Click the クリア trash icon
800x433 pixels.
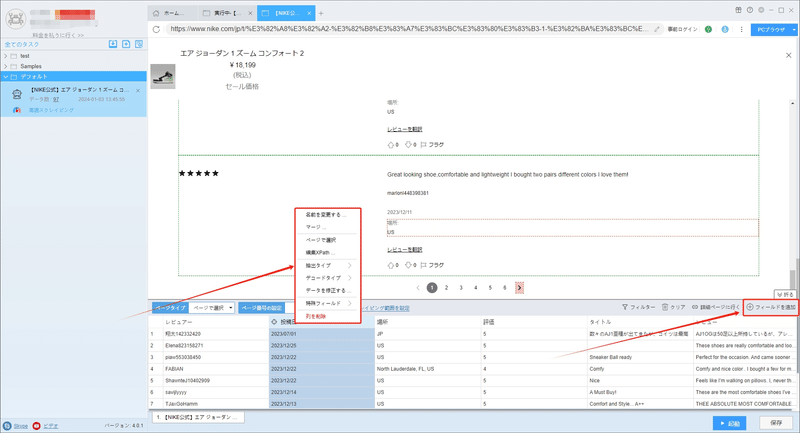click(x=665, y=307)
